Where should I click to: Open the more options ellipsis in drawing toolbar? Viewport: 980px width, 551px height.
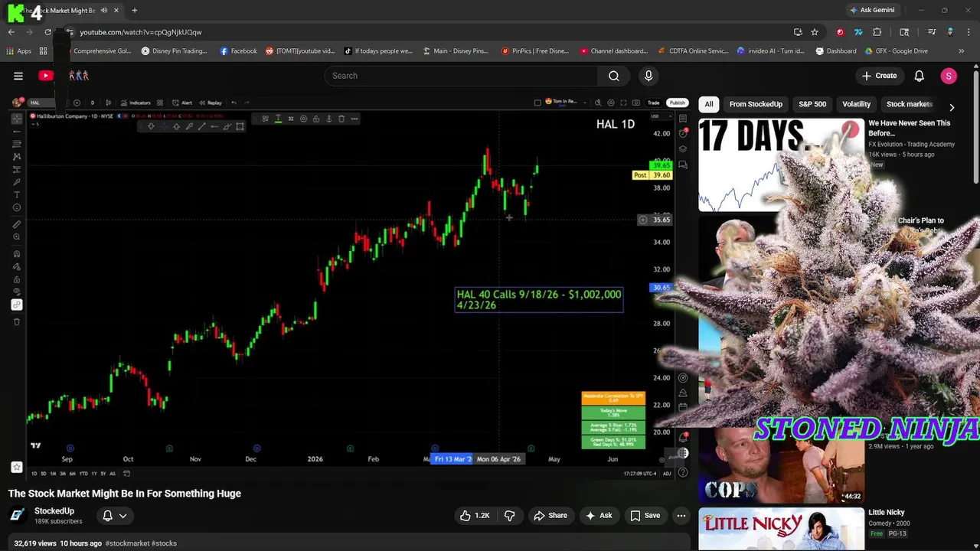click(354, 119)
